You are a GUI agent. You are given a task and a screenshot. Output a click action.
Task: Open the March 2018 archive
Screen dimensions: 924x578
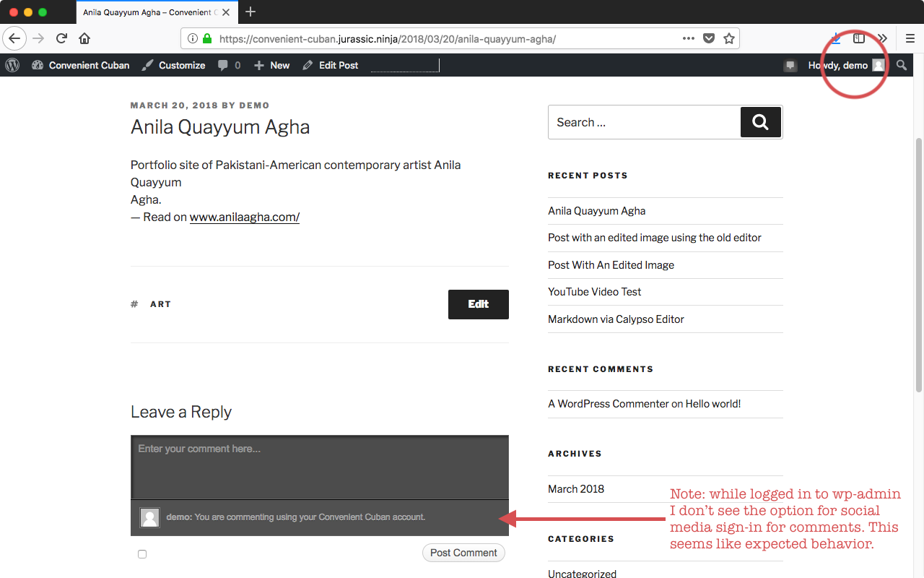(x=576, y=489)
